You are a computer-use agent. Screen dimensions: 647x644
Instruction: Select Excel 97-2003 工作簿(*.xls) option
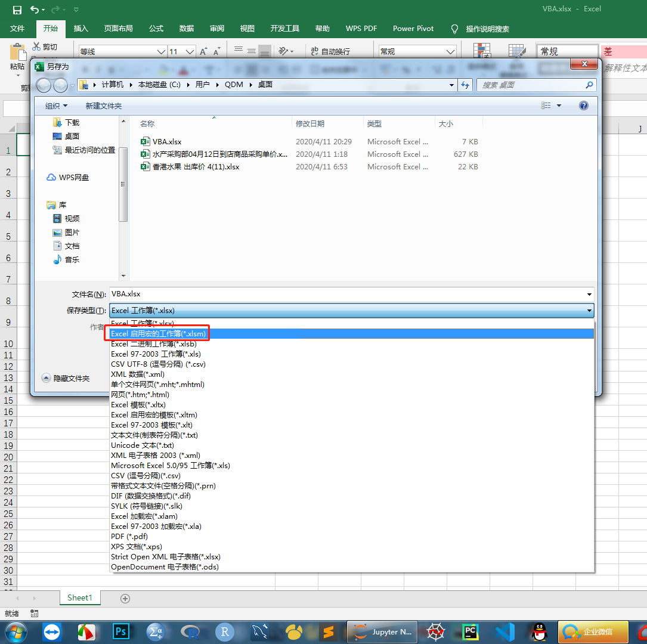(352, 354)
